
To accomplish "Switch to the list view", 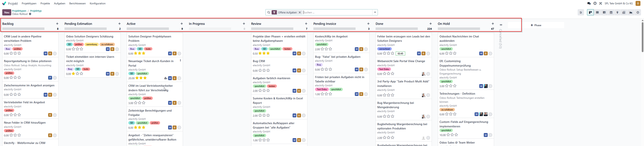I will [597, 12].
